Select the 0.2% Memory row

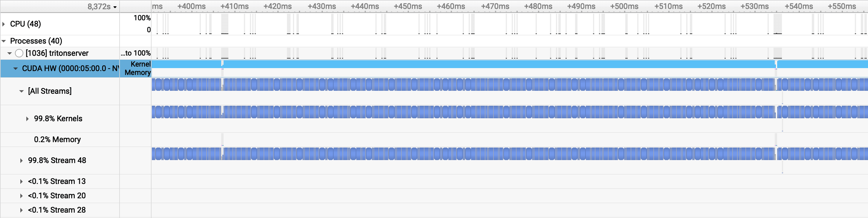57,140
